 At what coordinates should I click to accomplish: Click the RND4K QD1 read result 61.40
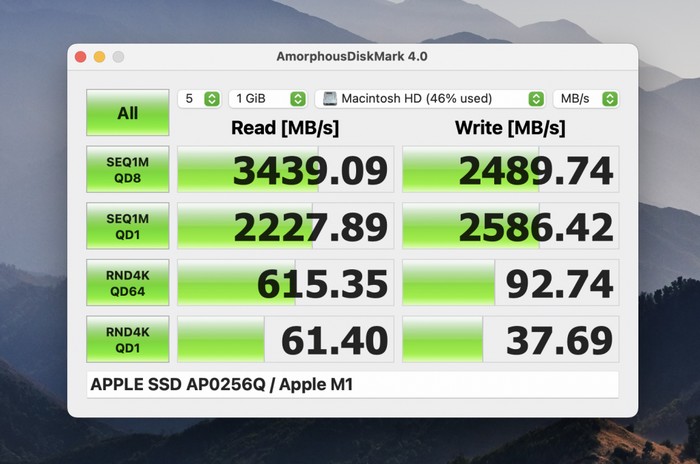click(x=286, y=339)
